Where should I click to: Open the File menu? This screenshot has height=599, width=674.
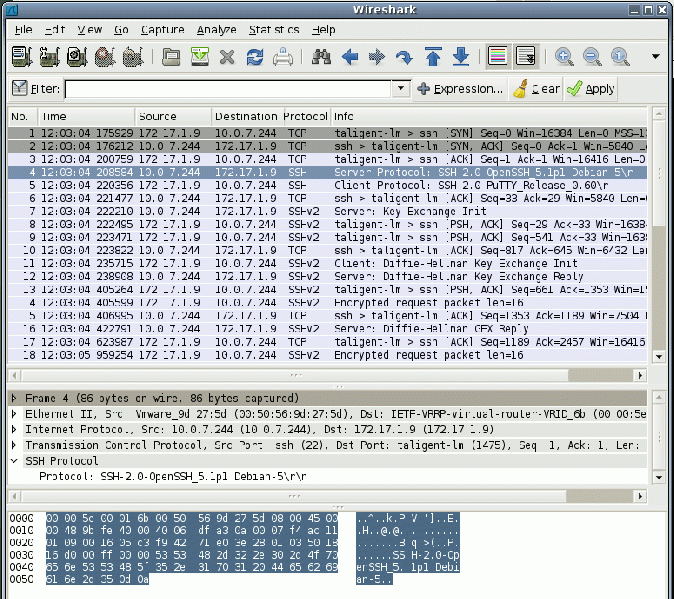pos(23,30)
